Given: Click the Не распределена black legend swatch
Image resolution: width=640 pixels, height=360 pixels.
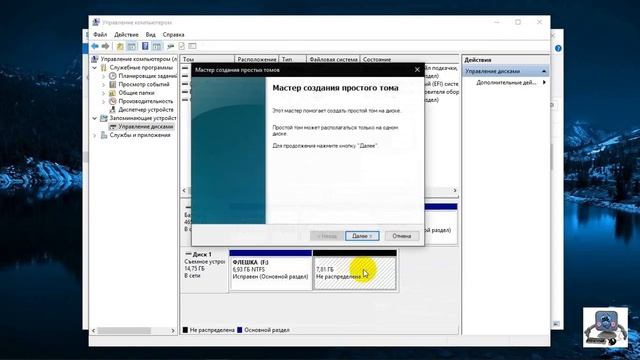Looking at the screenshot, I should point(185,330).
